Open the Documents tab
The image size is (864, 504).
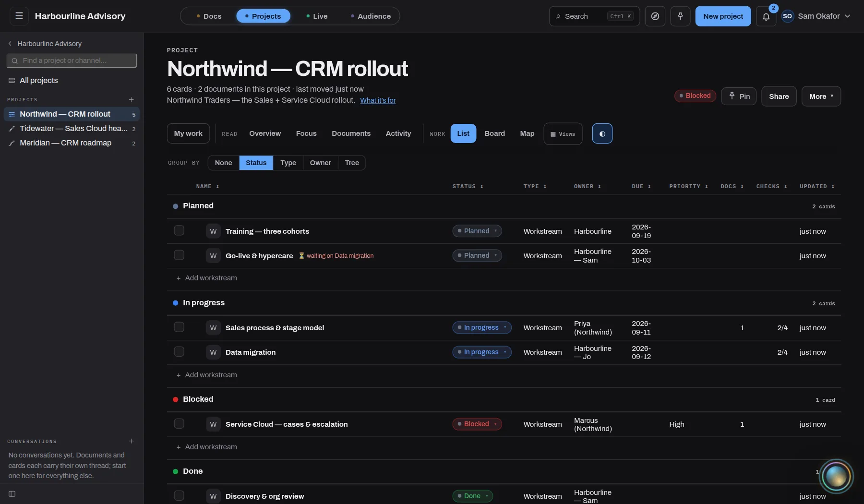[x=351, y=133]
